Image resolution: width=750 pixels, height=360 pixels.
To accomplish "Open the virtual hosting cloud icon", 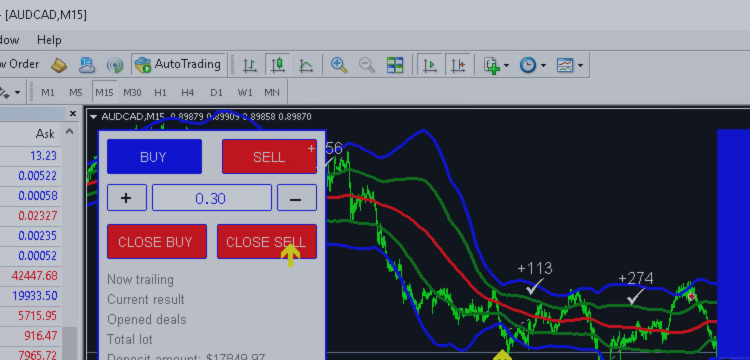I will (x=87, y=65).
